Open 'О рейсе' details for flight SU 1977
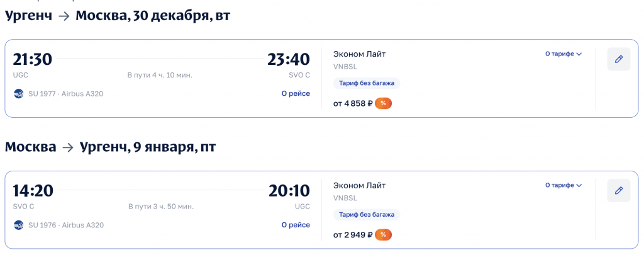Screen dimensions: 644x257 pos(296,94)
